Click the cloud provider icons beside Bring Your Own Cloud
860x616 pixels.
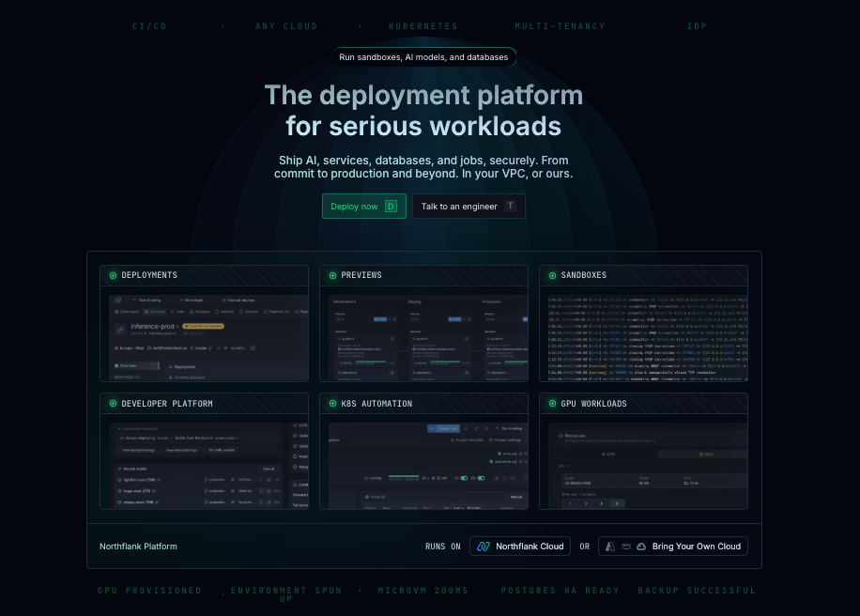[x=624, y=547]
